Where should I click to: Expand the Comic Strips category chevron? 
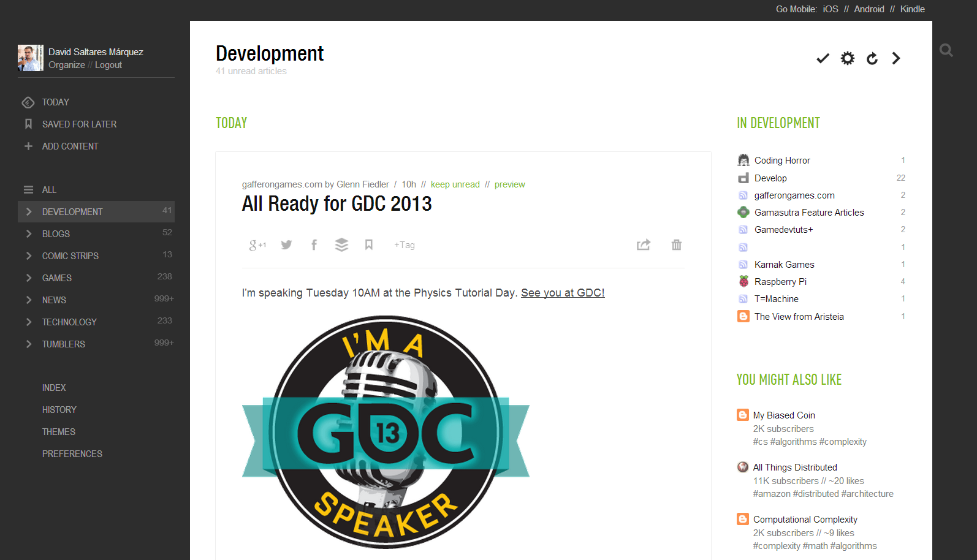[x=29, y=256]
